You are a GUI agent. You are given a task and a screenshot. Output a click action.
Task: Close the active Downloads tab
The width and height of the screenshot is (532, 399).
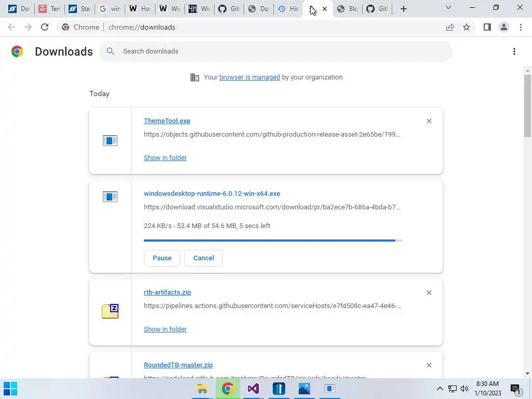[x=325, y=9]
